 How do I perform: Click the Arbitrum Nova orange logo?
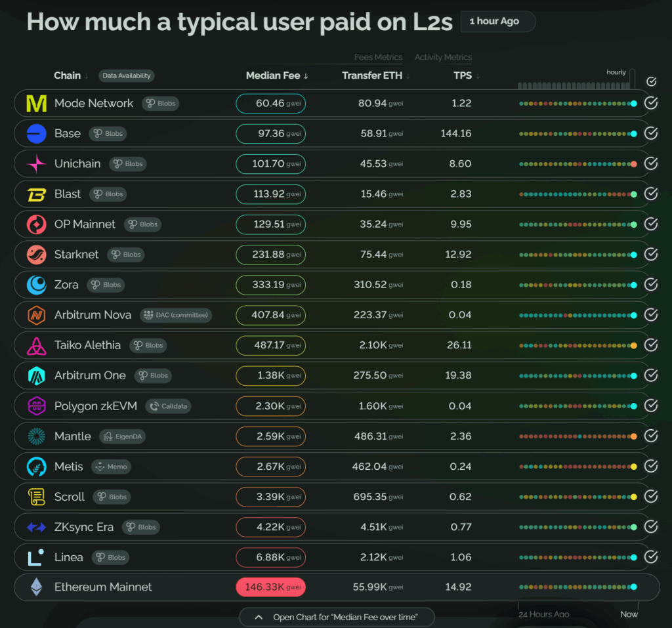[x=37, y=315]
